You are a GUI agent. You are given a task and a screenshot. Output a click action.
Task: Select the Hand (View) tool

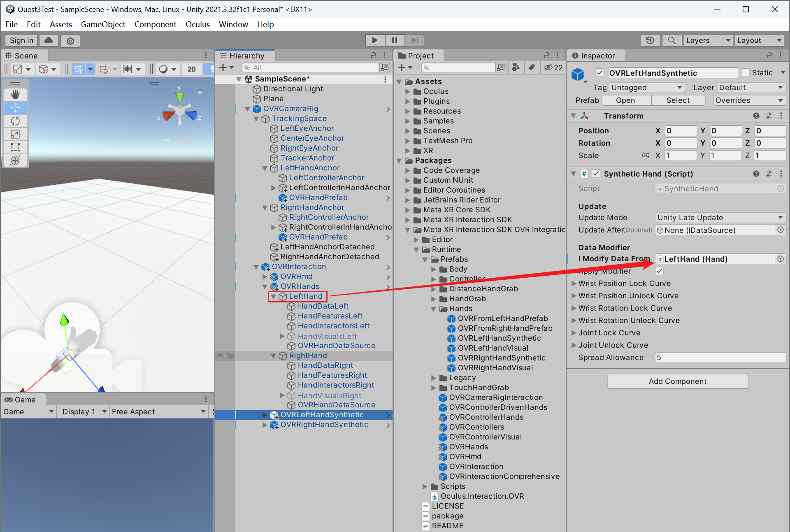[15, 95]
